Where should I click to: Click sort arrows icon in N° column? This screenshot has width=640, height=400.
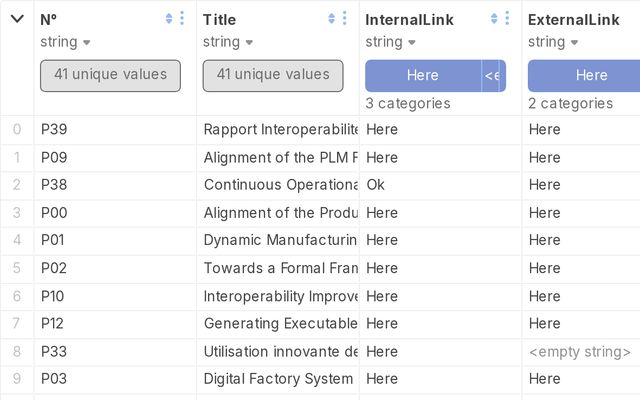point(169,18)
